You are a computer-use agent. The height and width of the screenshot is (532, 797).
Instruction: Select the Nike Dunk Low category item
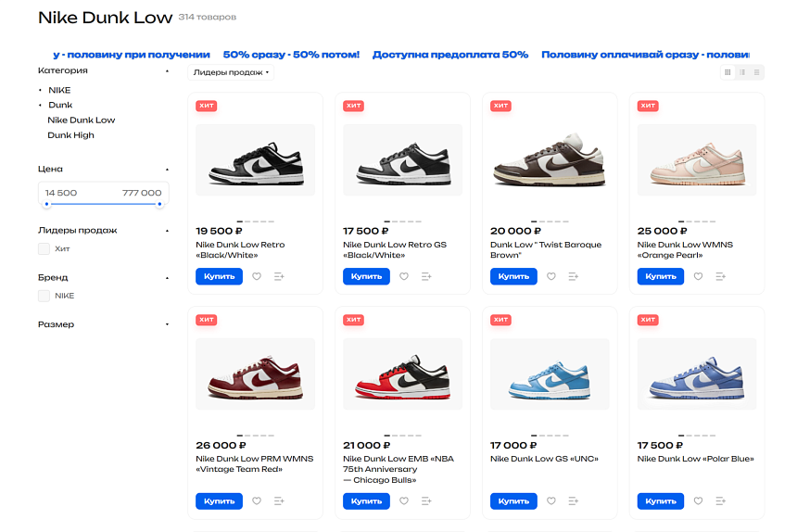pyautogui.click(x=82, y=120)
